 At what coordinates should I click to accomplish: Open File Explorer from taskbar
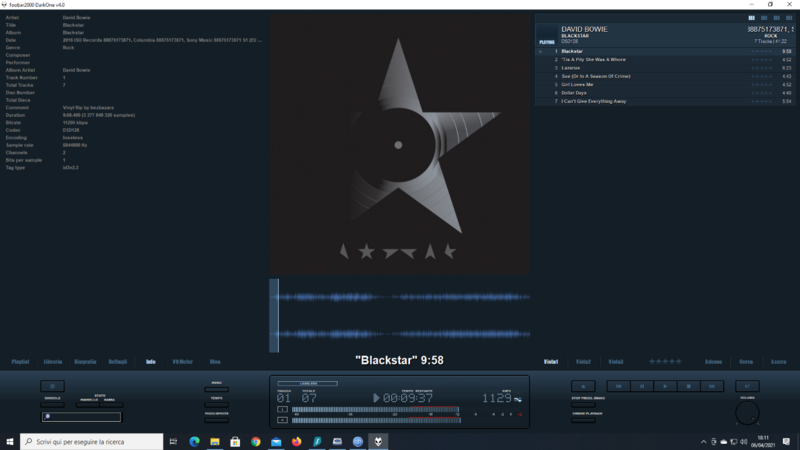tap(215, 441)
